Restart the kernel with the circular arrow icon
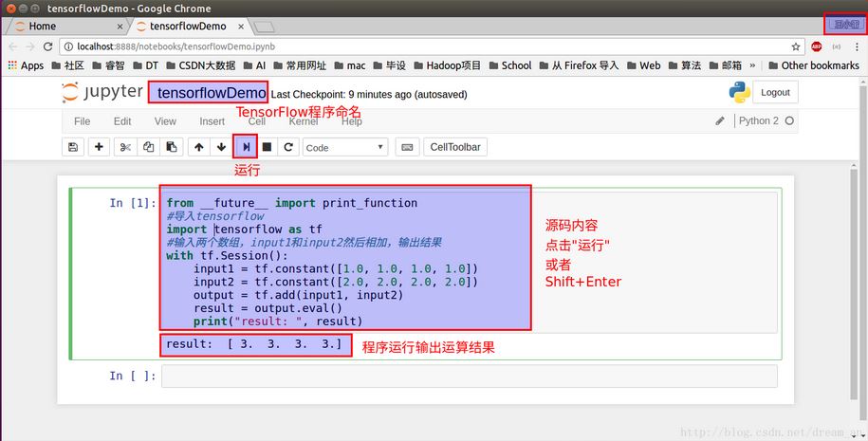868x441 pixels. [x=288, y=147]
